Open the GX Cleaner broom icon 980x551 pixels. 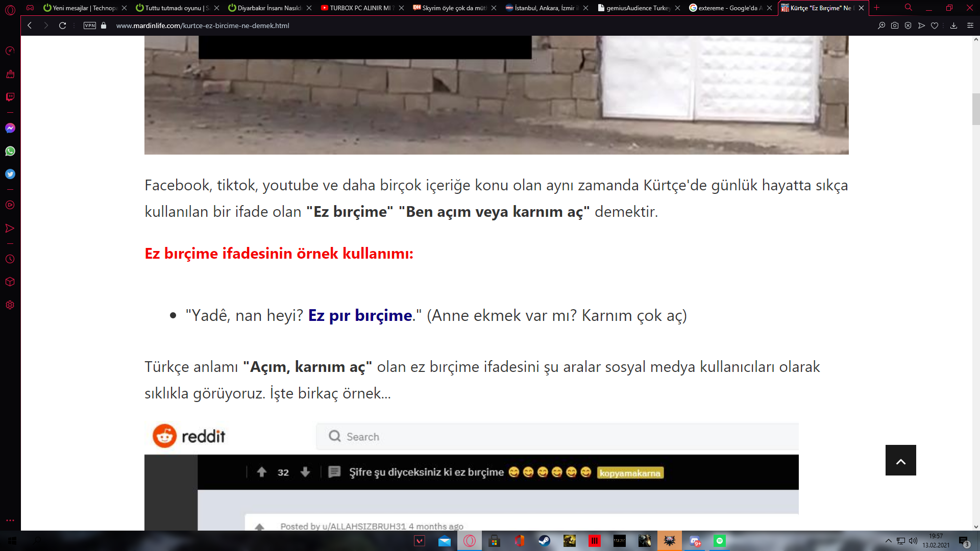tap(10, 74)
